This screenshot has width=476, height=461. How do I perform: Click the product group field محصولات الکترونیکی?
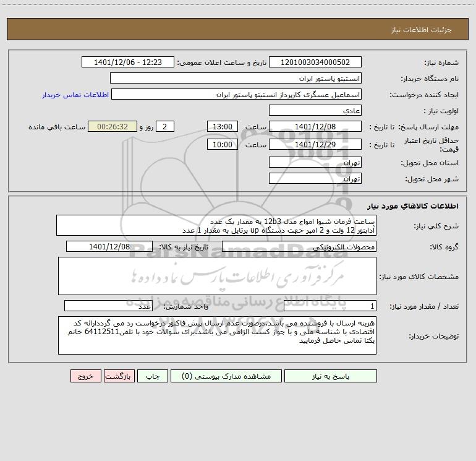coord(299,246)
